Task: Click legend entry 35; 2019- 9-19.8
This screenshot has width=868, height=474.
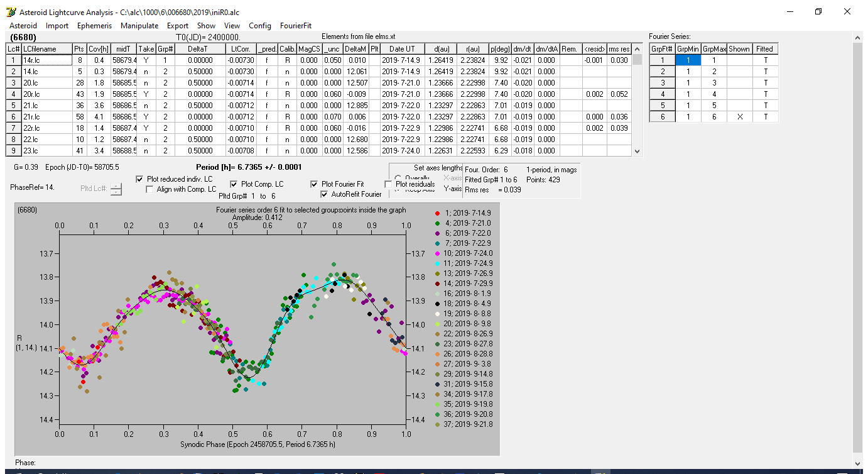Action: (x=464, y=404)
